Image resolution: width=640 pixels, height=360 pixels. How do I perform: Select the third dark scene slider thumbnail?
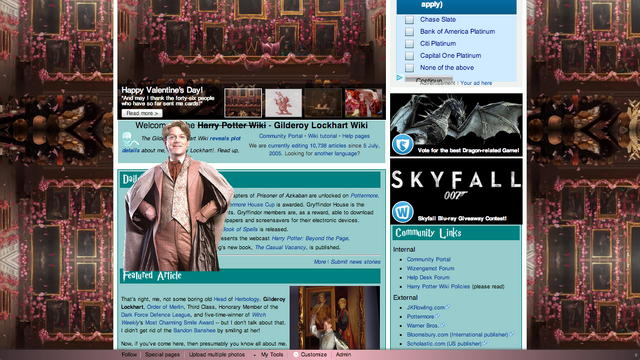click(x=323, y=103)
